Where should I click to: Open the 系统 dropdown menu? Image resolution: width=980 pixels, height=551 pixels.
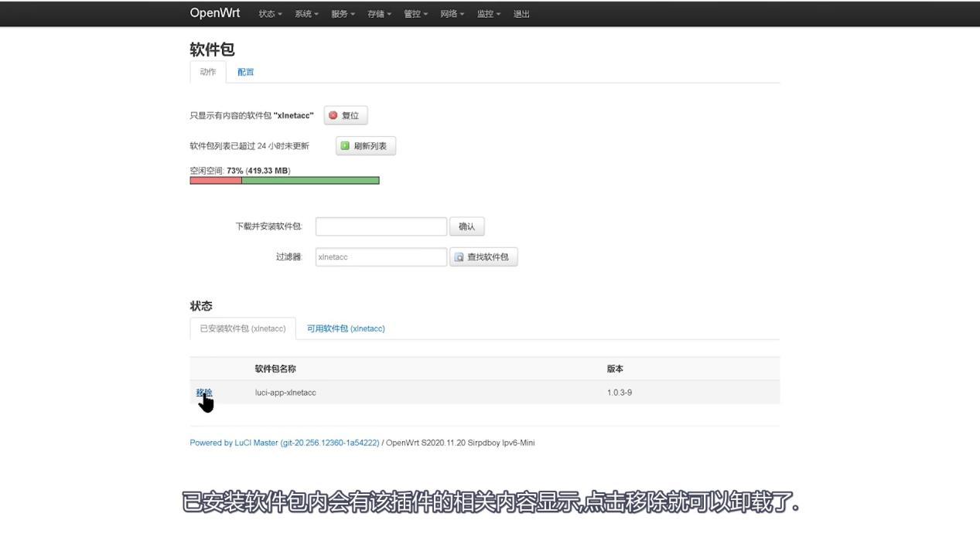click(306, 13)
